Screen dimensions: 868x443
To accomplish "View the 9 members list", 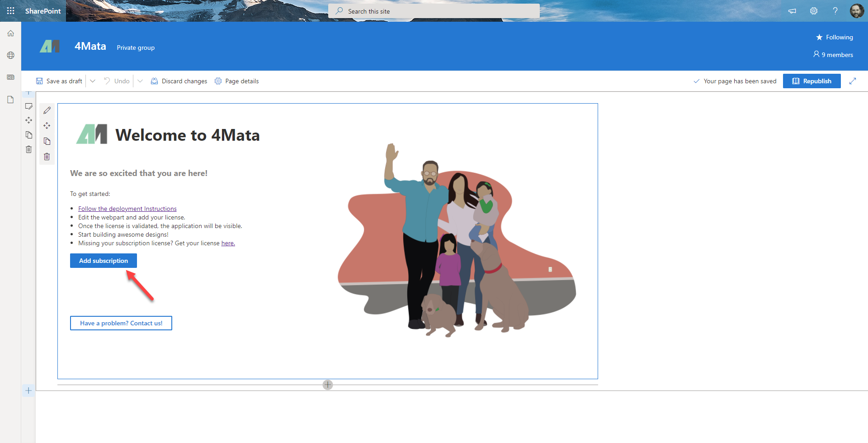I will [x=833, y=54].
